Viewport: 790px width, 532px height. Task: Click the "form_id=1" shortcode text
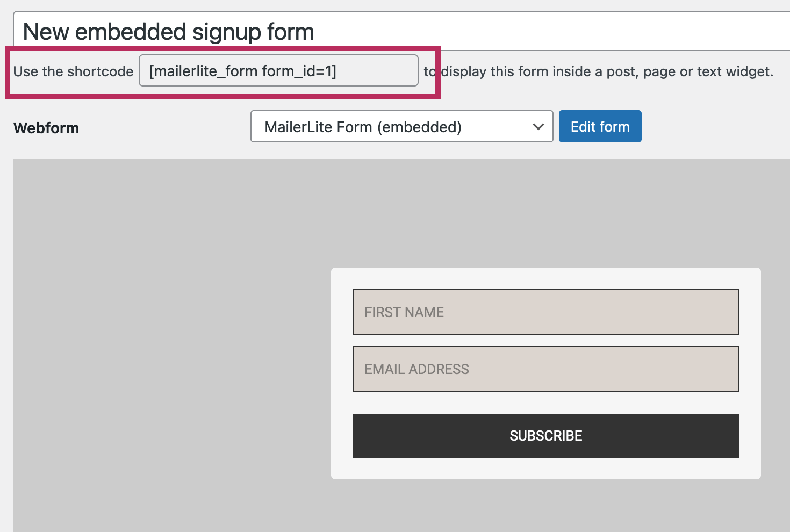pos(299,71)
